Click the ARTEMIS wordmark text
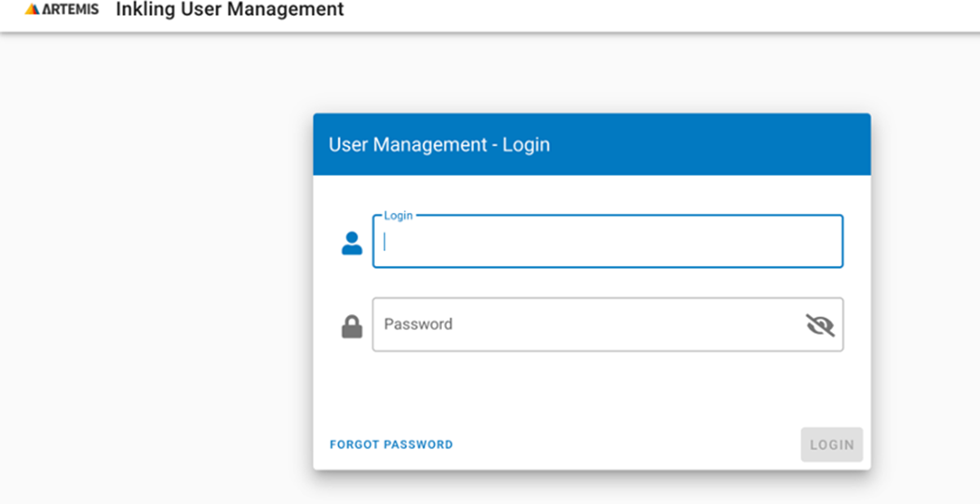This screenshot has width=980, height=504. point(71,10)
